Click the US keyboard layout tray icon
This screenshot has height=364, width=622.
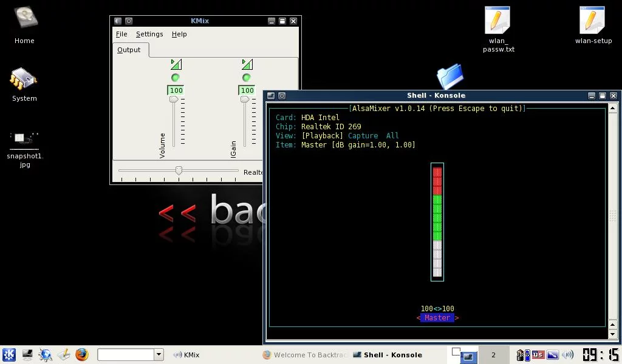point(538,354)
